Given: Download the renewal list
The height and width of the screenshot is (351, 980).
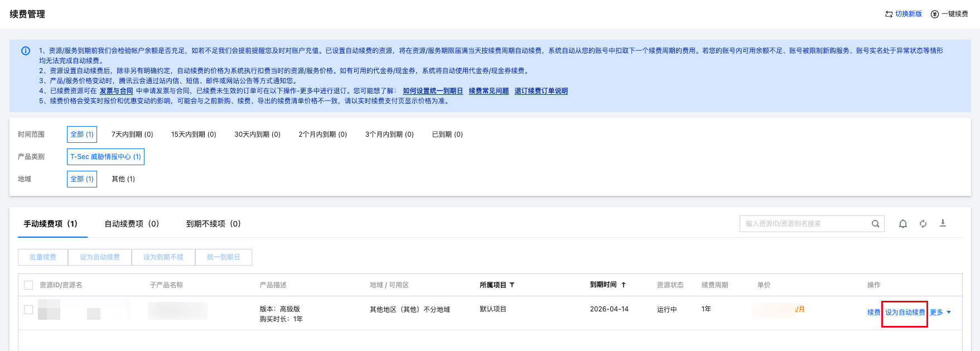Looking at the screenshot, I should coord(943,223).
